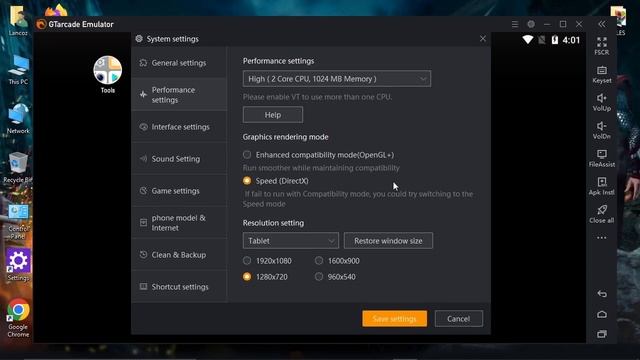
Task: Launch Google Chrome from desktop
Action: 18,318
